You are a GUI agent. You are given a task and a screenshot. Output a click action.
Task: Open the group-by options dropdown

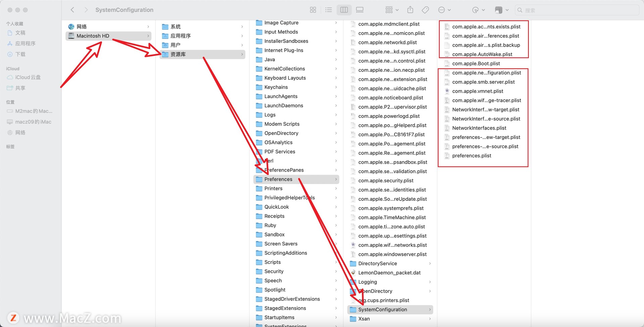click(392, 10)
